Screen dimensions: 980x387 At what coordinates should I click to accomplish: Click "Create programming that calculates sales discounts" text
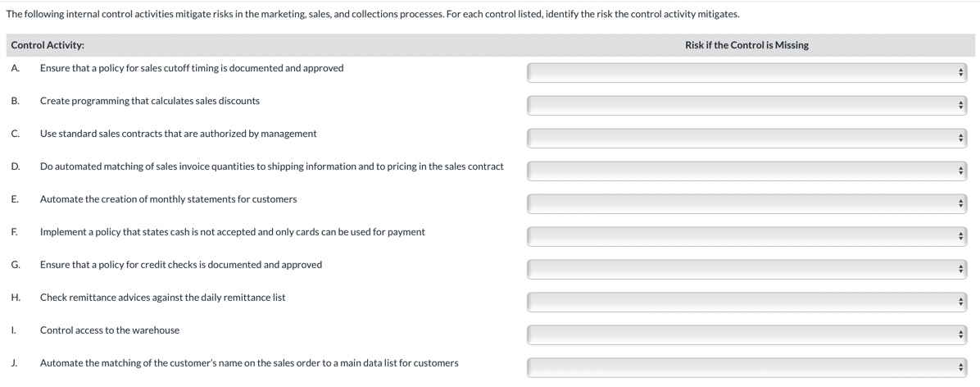150,101
